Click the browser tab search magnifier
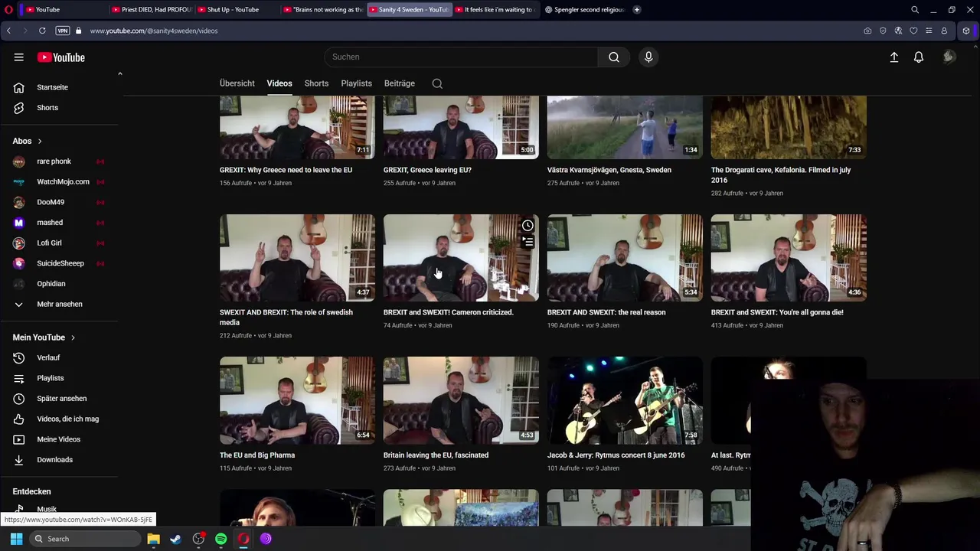Viewport: 980px width, 551px height. click(915, 10)
